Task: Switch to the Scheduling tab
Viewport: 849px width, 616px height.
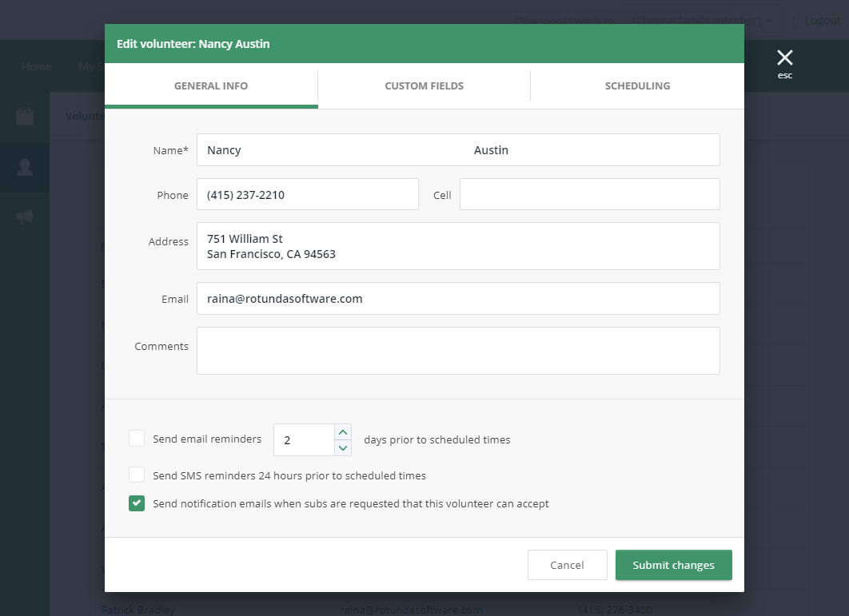Action: (637, 86)
